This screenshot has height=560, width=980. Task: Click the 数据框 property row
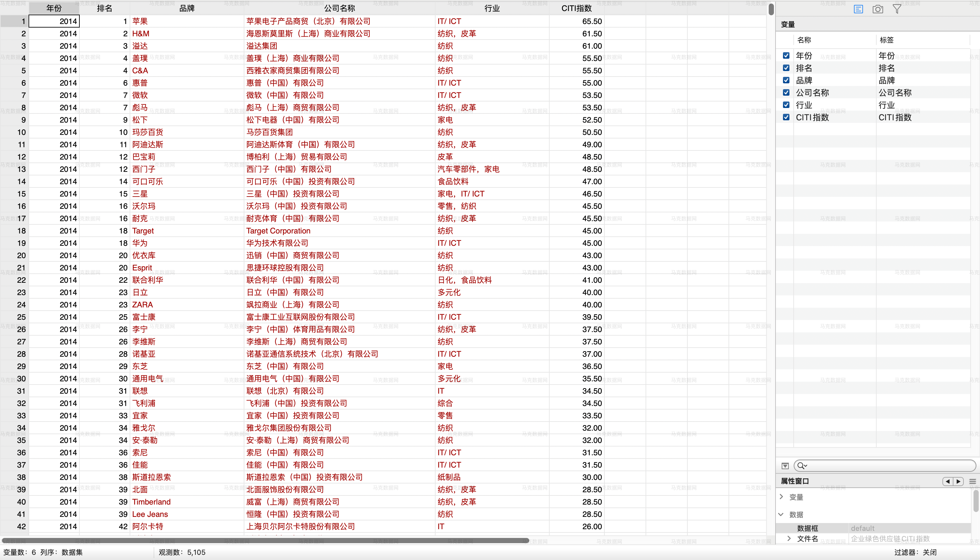[873, 528]
